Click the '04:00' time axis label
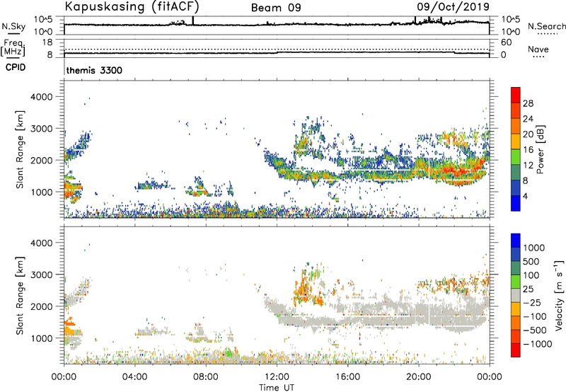This screenshot has height=392, width=566. (x=135, y=377)
